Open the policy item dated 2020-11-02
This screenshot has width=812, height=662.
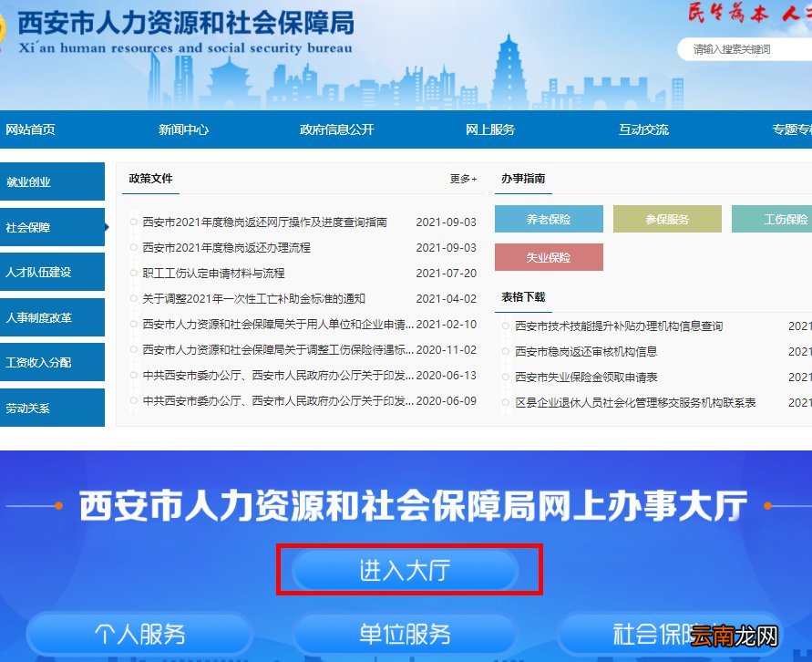[278, 349]
